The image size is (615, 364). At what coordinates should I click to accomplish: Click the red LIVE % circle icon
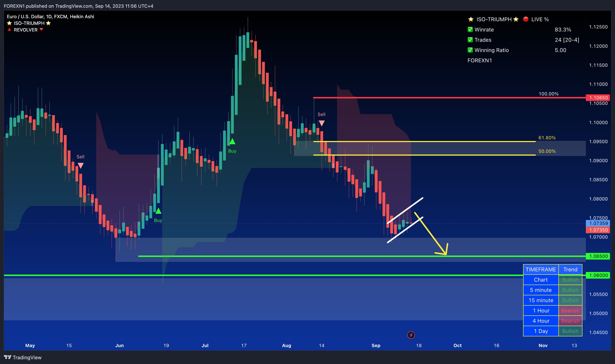click(526, 19)
